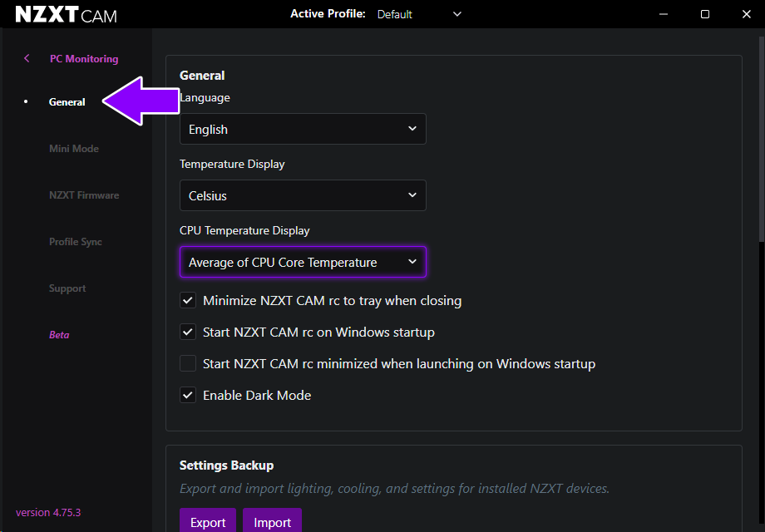Toggle Enable Dark Mode off
The width and height of the screenshot is (765, 532).
(188, 395)
